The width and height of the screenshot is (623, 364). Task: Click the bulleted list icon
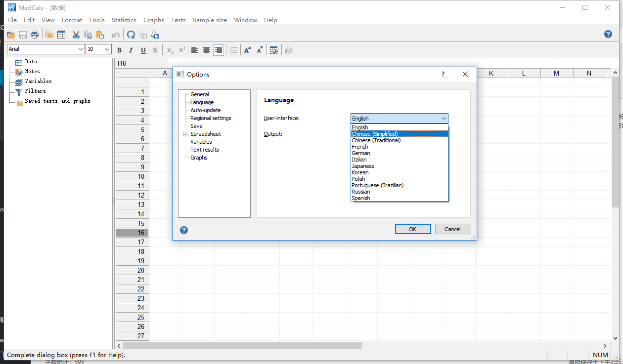tap(234, 50)
